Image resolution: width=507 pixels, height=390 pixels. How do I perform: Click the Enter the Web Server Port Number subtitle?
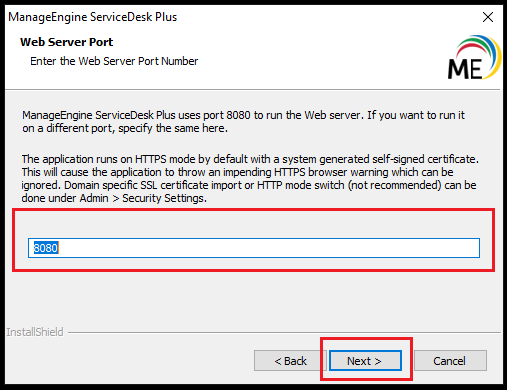point(114,61)
